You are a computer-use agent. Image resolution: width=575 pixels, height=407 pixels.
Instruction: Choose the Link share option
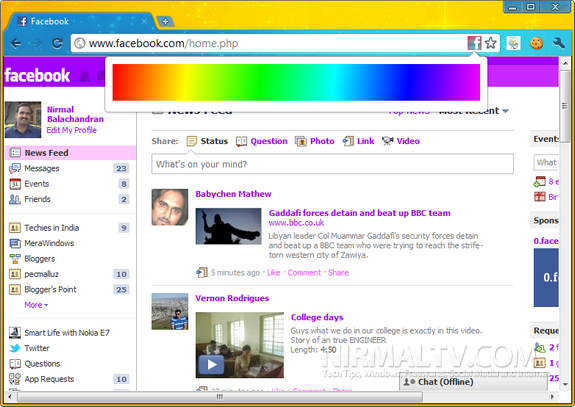358,141
